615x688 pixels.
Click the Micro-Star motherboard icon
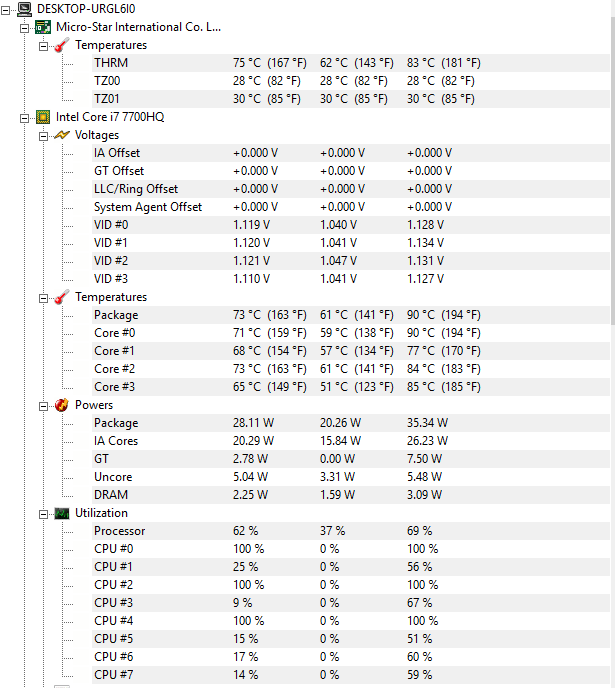coord(44,27)
